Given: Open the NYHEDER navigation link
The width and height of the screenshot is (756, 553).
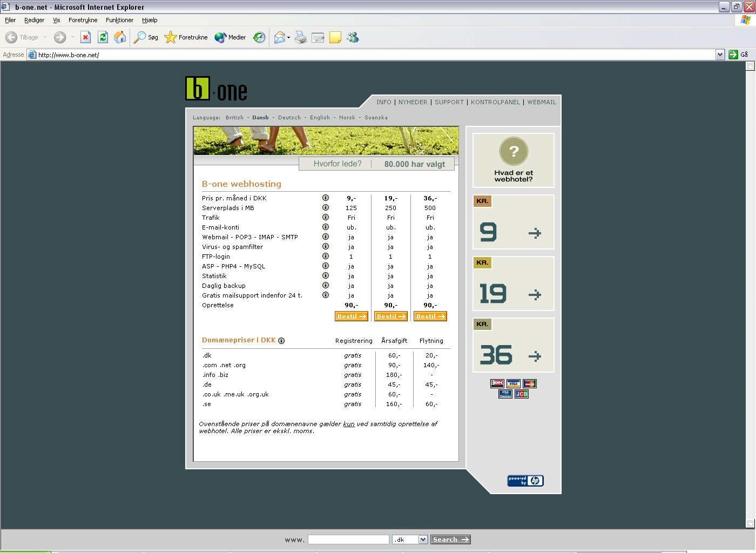Looking at the screenshot, I should (413, 102).
